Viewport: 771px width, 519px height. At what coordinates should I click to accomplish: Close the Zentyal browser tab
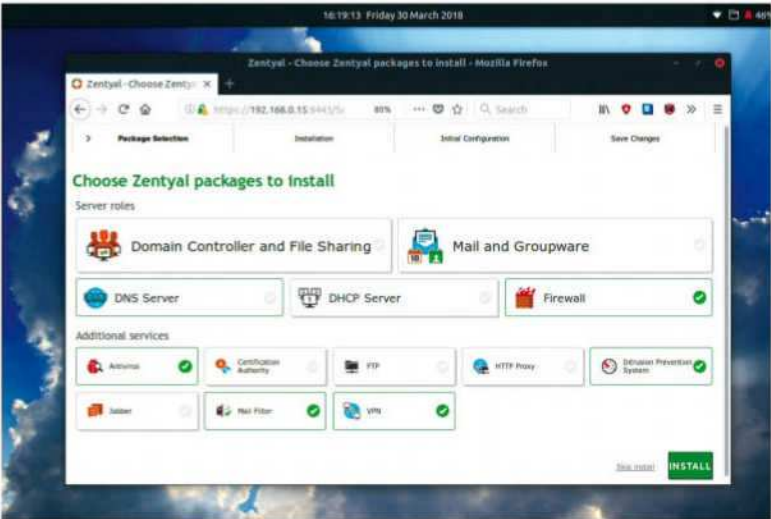(208, 84)
